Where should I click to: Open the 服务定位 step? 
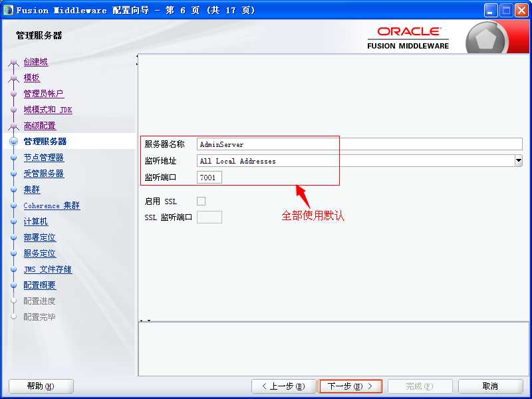tap(40, 253)
